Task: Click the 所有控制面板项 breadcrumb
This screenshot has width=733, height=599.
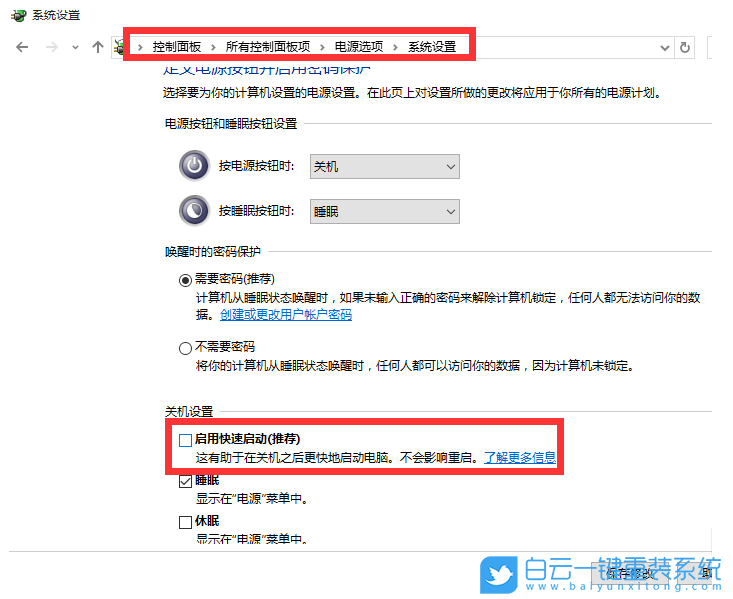Action: pos(268,47)
